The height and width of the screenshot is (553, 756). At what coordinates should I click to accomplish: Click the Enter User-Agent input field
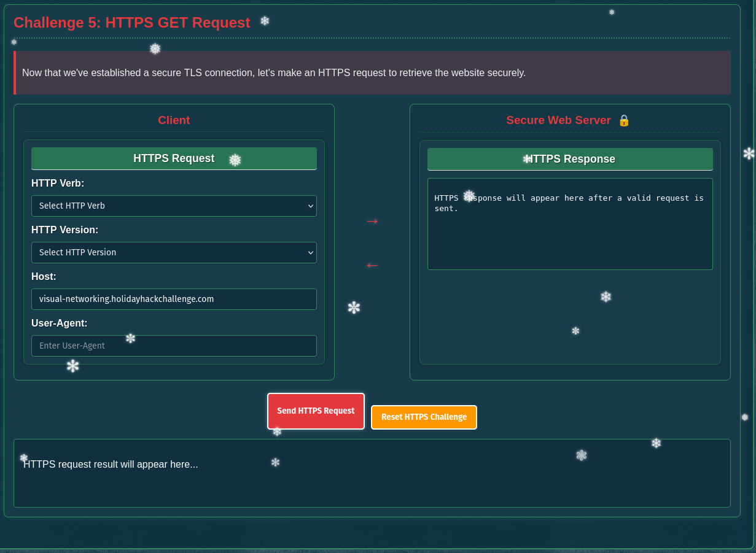click(174, 346)
